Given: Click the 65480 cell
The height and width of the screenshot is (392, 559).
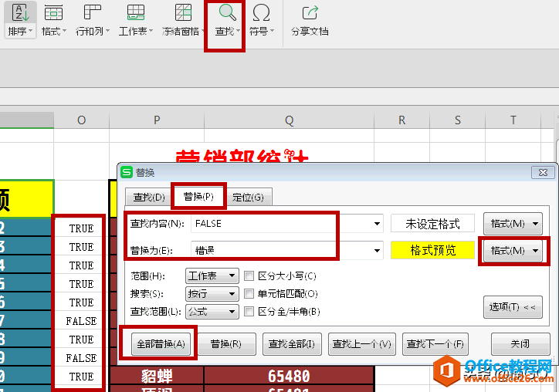Looking at the screenshot, I should (x=289, y=376).
